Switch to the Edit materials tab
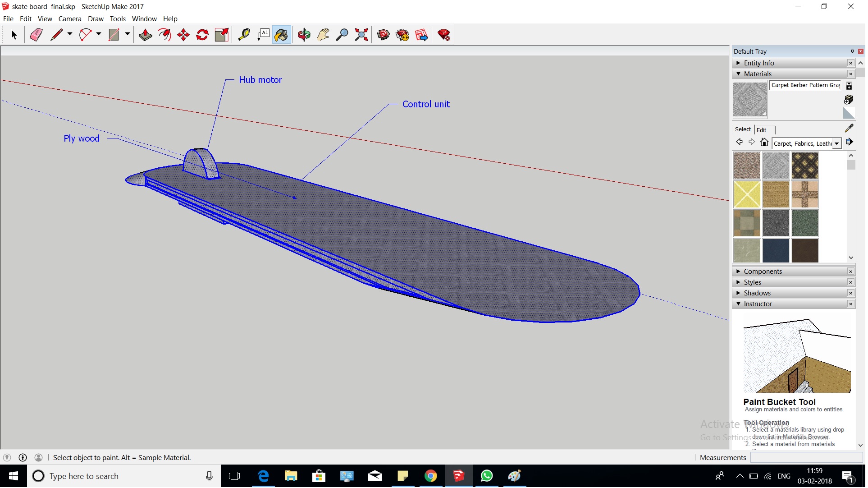Screen dimensions: 868x488 (x=762, y=130)
